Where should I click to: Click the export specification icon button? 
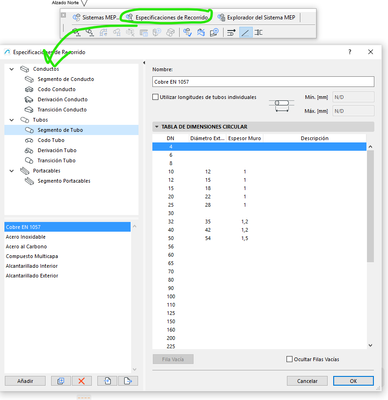(x=128, y=381)
